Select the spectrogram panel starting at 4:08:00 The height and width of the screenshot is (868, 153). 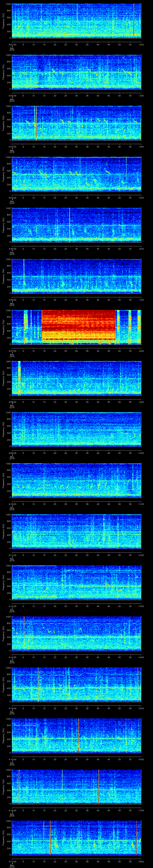pos(77,378)
